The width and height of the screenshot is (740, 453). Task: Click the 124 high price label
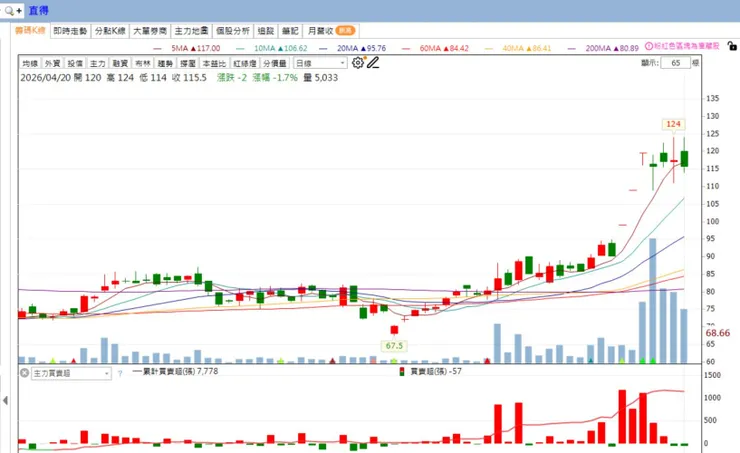tap(673, 124)
